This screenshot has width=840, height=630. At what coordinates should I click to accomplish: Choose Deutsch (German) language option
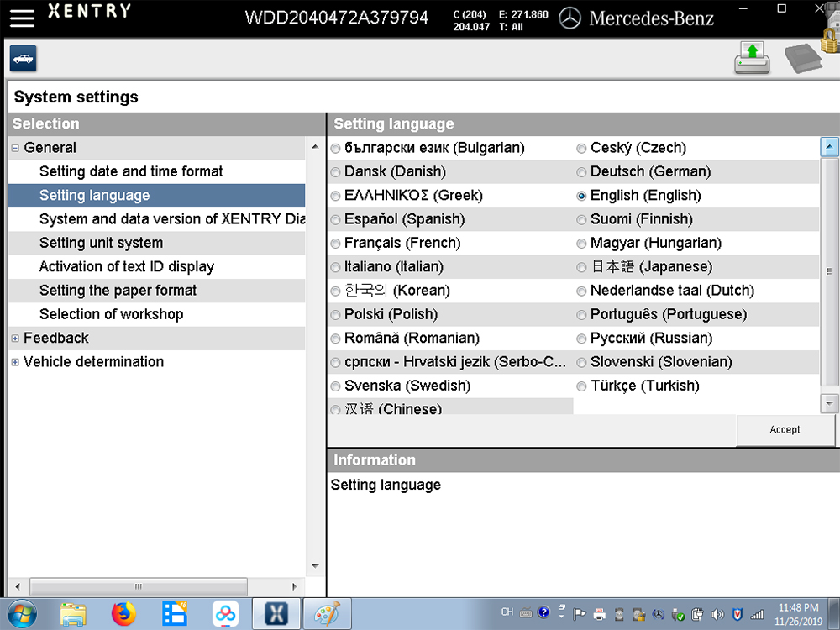[581, 171]
